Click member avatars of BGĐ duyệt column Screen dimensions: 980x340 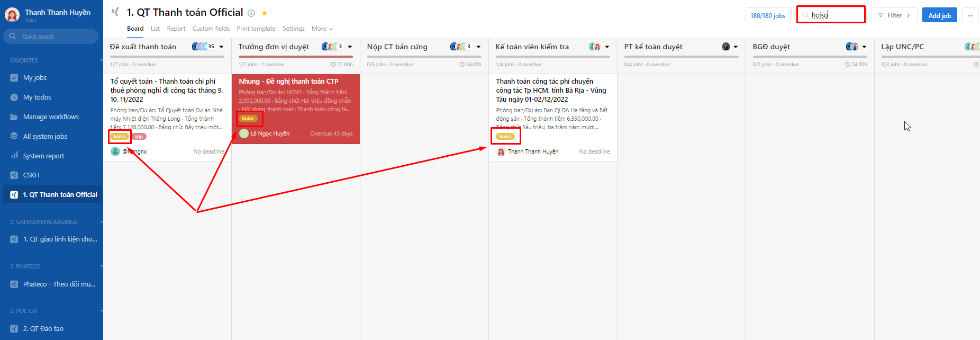click(x=852, y=47)
